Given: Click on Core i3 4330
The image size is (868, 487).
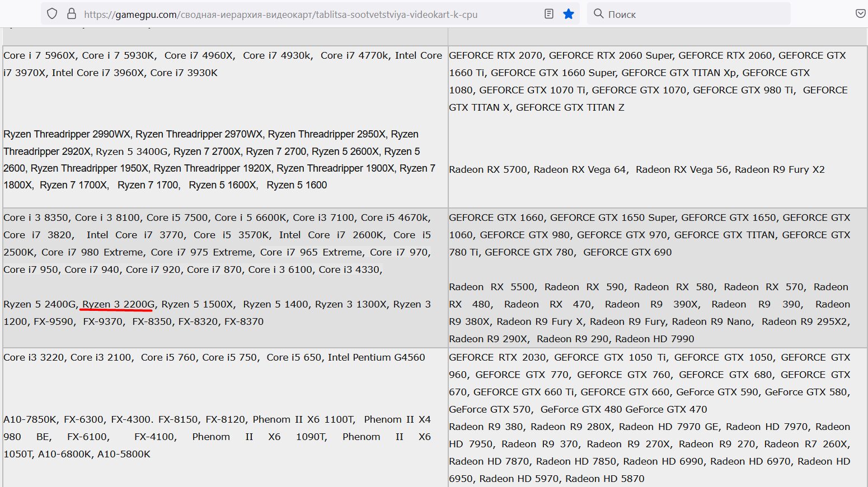Looking at the screenshot, I should [x=349, y=269].
